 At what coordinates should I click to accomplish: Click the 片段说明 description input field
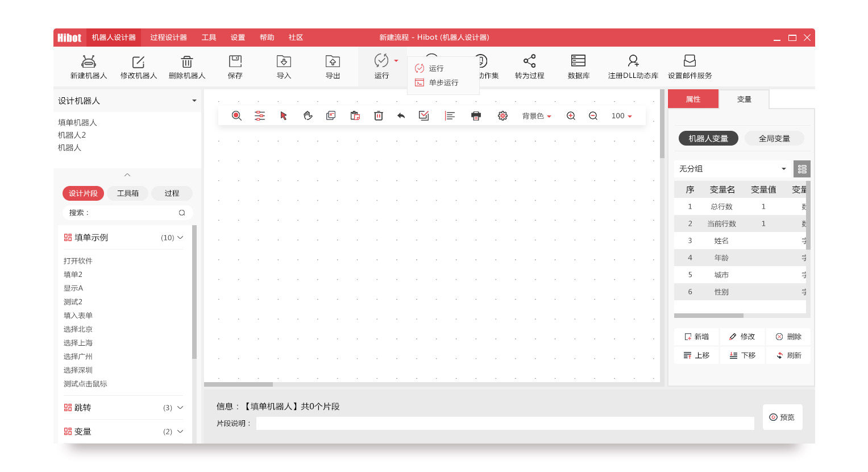point(505,424)
